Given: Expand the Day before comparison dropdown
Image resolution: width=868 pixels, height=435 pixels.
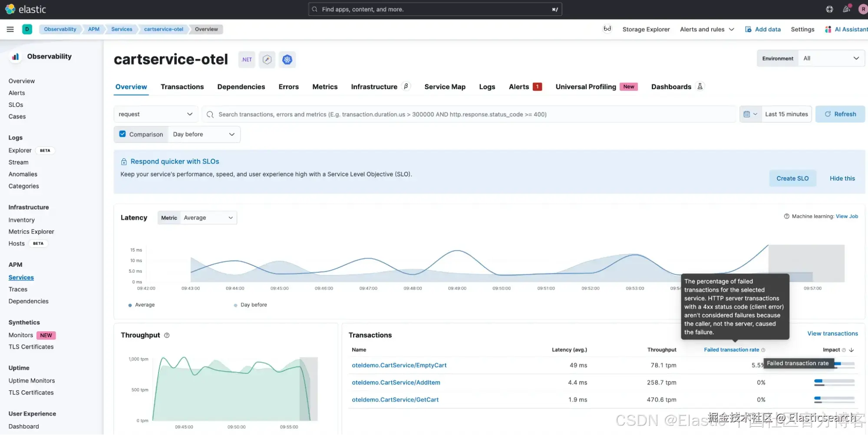Looking at the screenshot, I should click(x=204, y=134).
